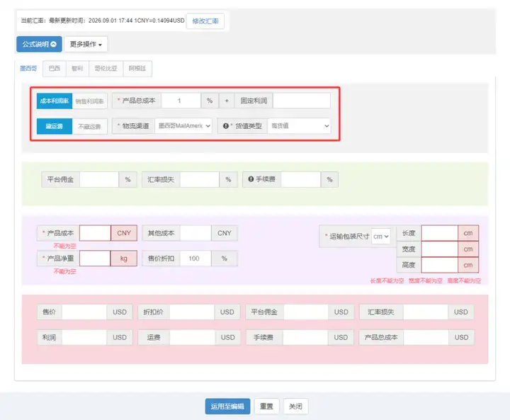Switch to the 哥伦比亚 tab

[x=106, y=68]
